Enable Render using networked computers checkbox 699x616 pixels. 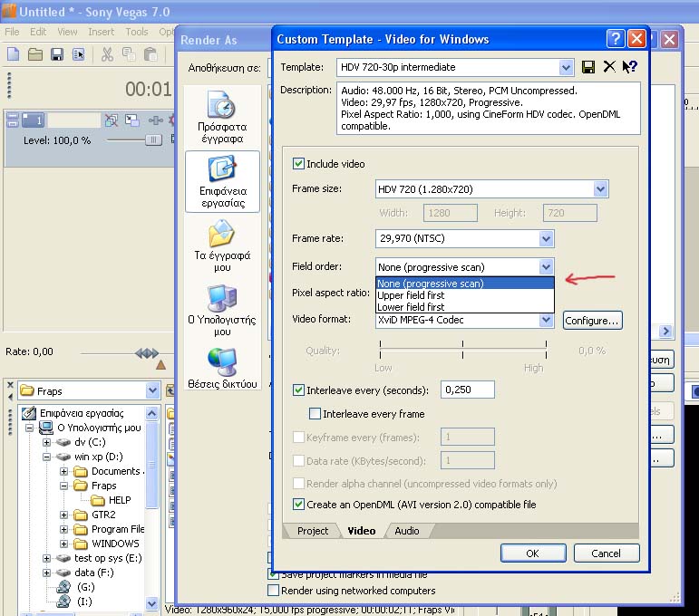273,591
